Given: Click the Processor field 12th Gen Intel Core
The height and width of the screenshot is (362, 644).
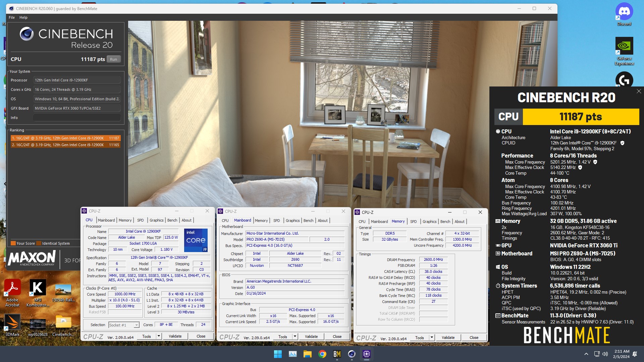Looking at the screenshot, I should (77, 80).
